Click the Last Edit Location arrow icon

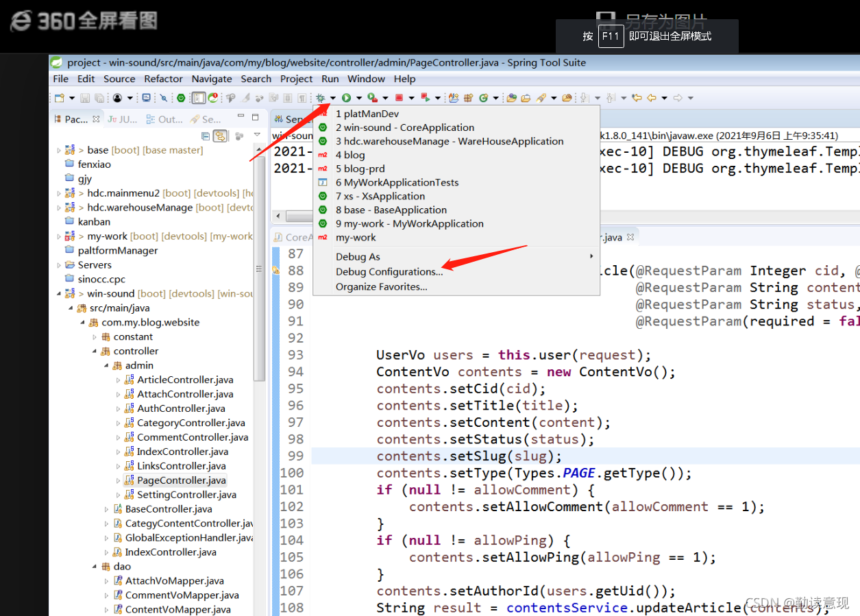click(637, 98)
